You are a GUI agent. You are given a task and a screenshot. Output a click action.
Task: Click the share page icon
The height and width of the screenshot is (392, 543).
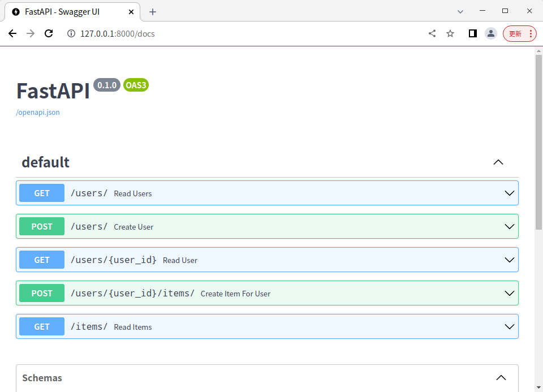pos(432,33)
